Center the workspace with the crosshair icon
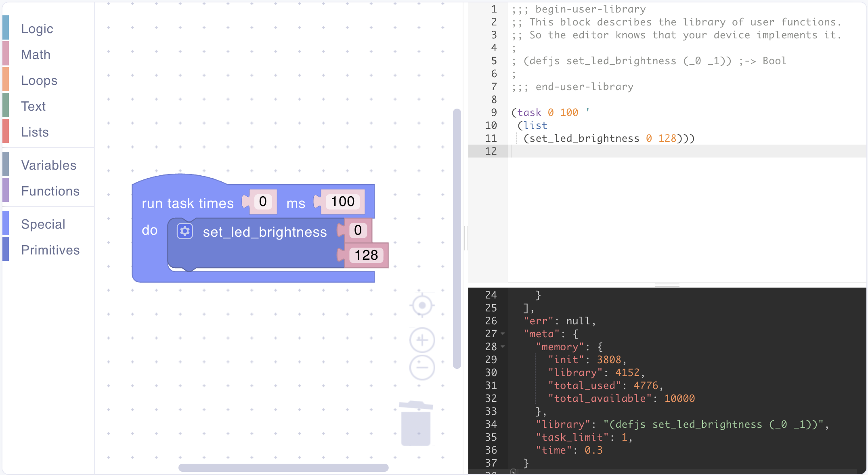Viewport: 868px width, 475px height. click(x=422, y=305)
